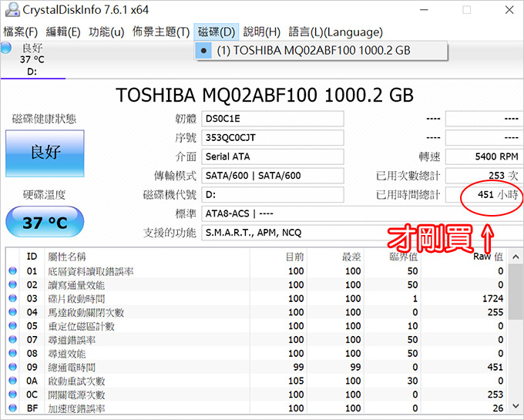The width and height of the screenshot is (524, 420).
Task: Click status orb for attribute 0C
Action: [12, 395]
